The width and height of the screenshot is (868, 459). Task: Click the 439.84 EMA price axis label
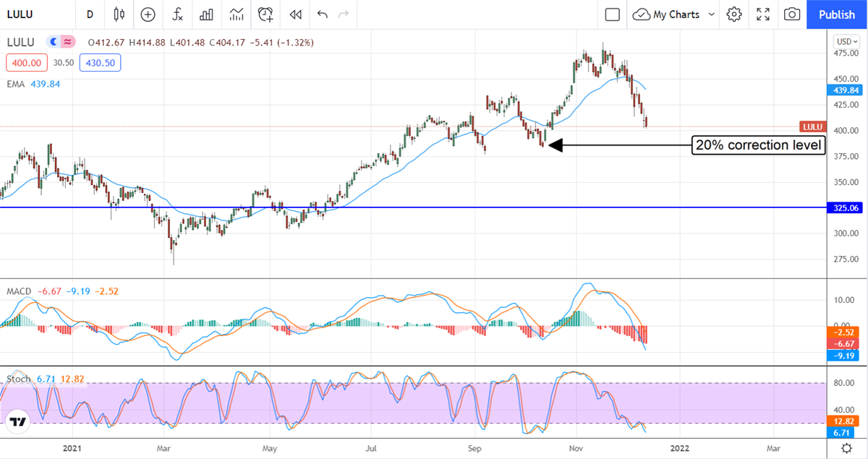tap(844, 90)
